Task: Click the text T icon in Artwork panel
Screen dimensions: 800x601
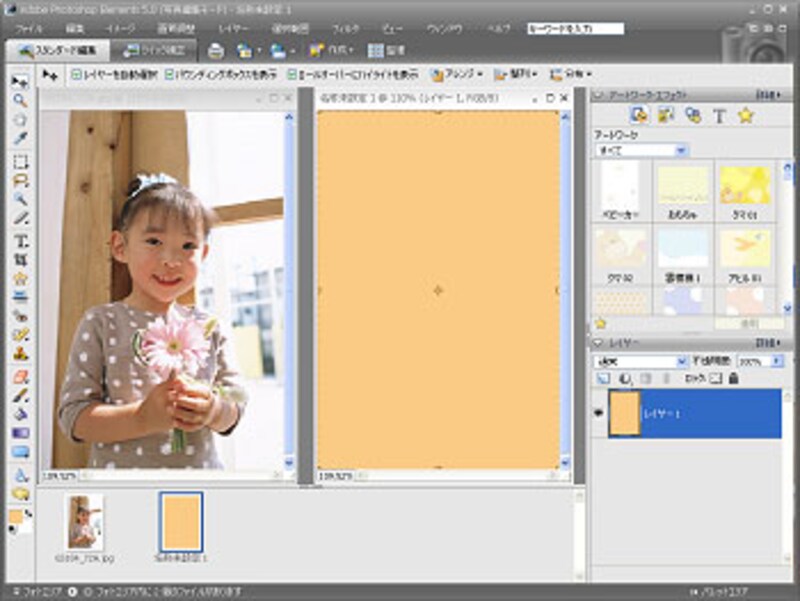Action: tap(718, 116)
